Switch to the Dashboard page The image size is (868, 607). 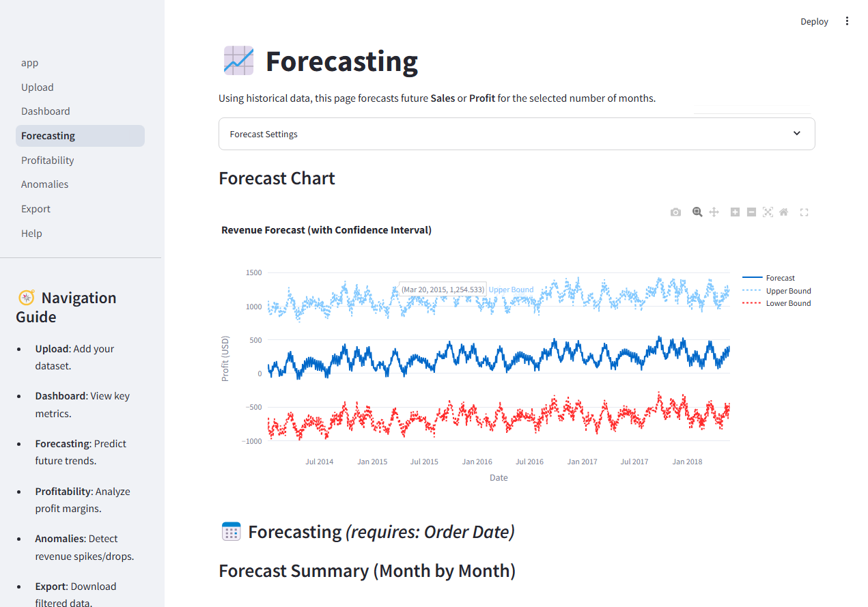click(46, 111)
